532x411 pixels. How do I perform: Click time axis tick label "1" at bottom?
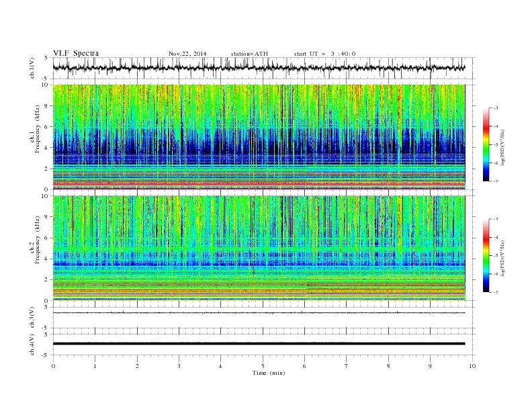(95, 366)
